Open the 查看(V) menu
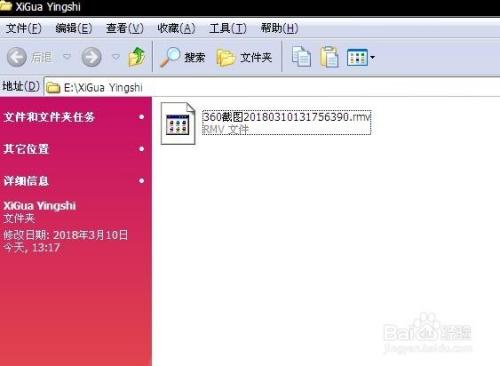 pos(125,28)
